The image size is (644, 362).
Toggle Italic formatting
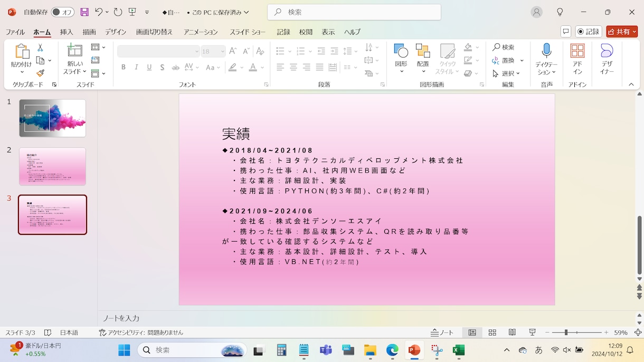coord(137,67)
